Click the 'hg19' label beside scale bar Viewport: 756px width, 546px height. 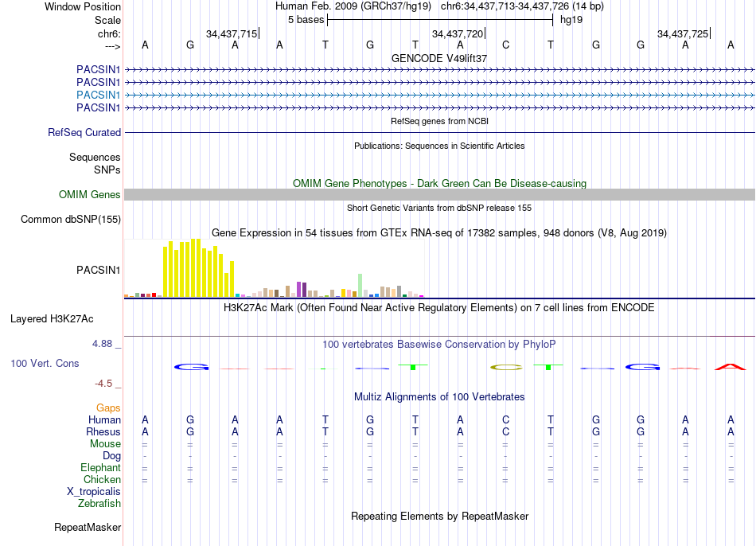point(571,20)
